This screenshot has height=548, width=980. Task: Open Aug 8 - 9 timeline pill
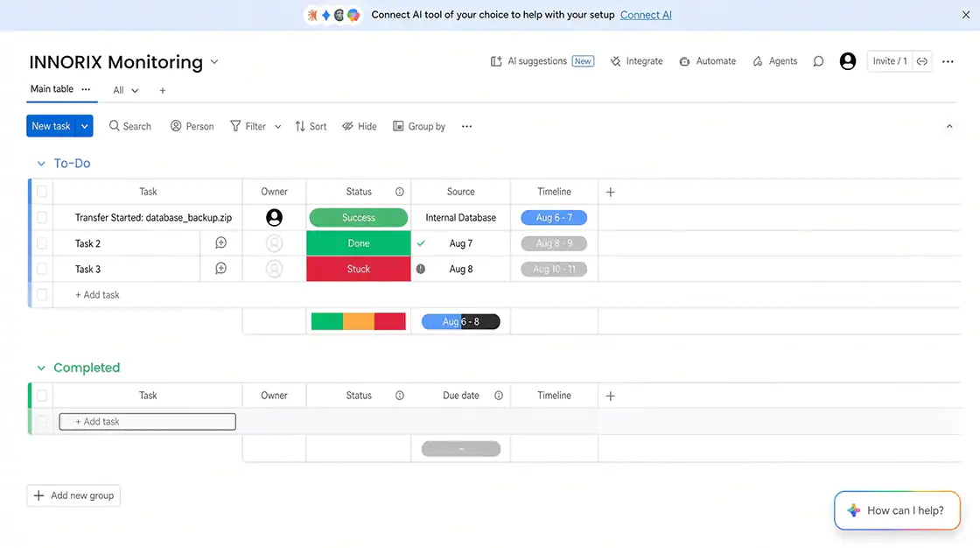(554, 243)
